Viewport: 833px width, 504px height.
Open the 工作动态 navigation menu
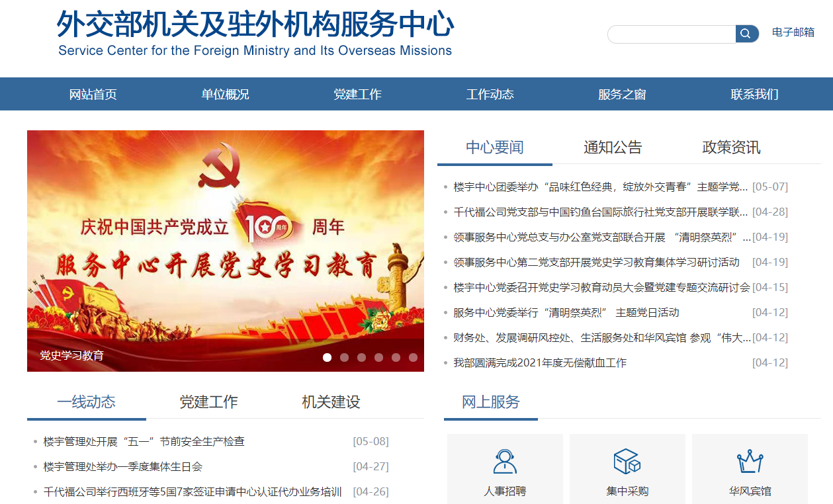tap(490, 94)
